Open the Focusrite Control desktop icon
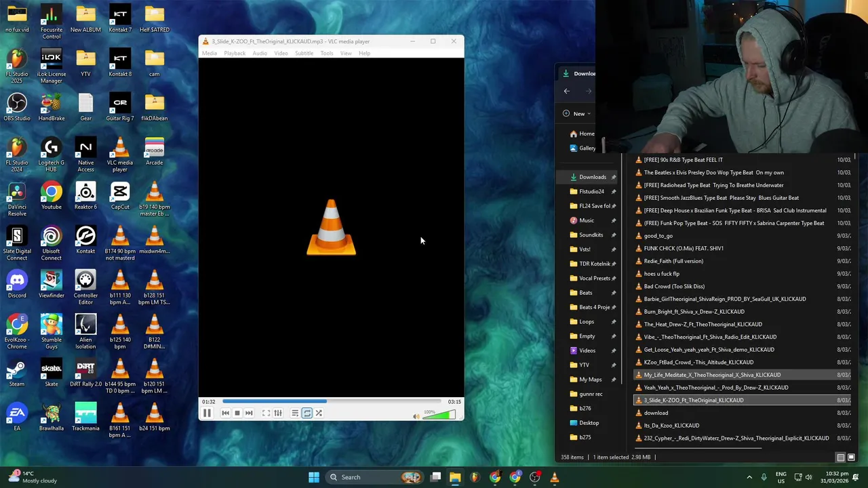The image size is (868, 488). pos(52,22)
